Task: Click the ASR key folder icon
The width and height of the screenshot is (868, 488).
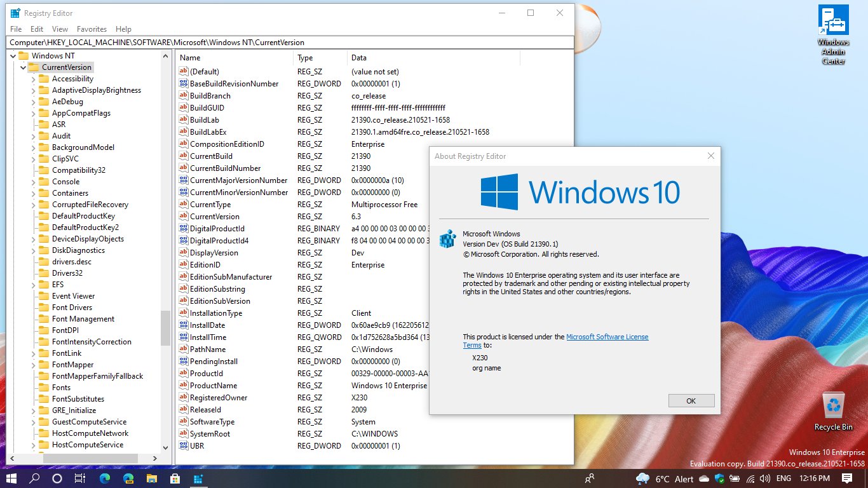Action: pos(44,125)
